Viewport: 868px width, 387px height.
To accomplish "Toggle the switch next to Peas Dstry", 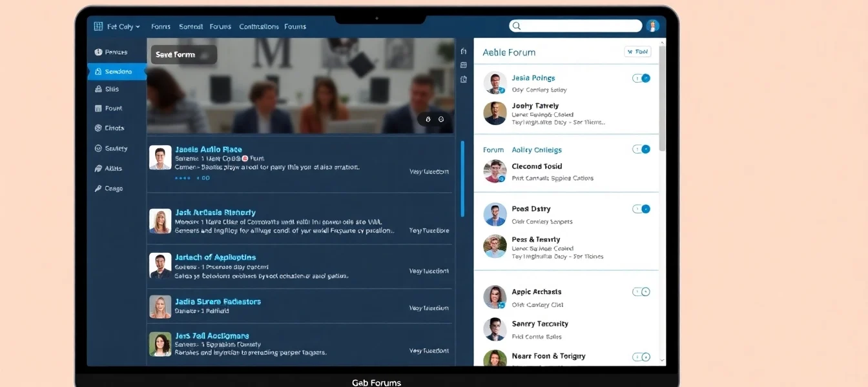I will click(x=641, y=209).
